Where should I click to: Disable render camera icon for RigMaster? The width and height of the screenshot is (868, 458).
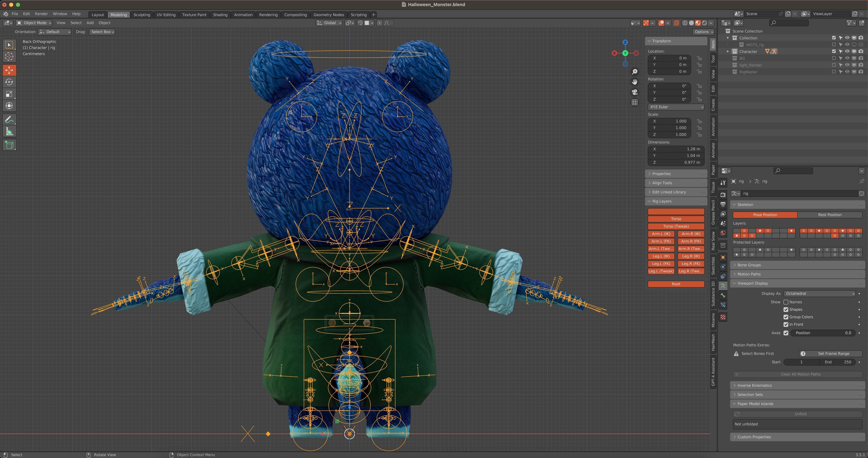coord(861,72)
